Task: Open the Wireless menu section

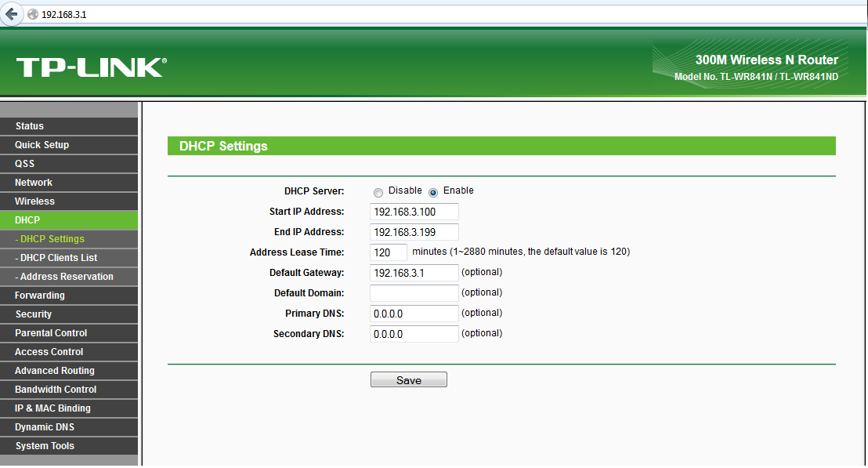Action: click(69, 201)
